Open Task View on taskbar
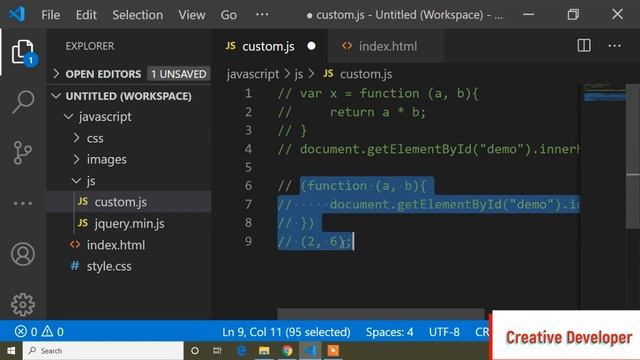Viewport: 640px width, 360px height. coord(217,351)
